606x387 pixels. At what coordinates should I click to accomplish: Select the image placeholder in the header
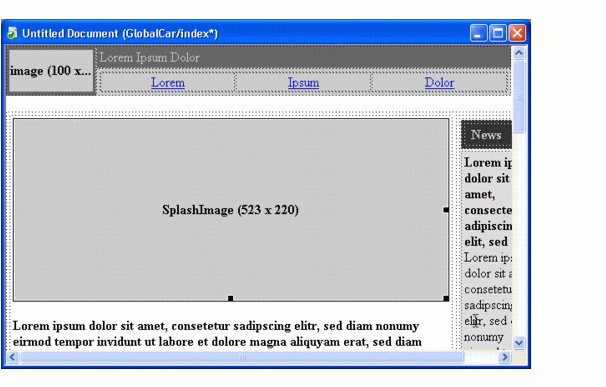(x=51, y=71)
